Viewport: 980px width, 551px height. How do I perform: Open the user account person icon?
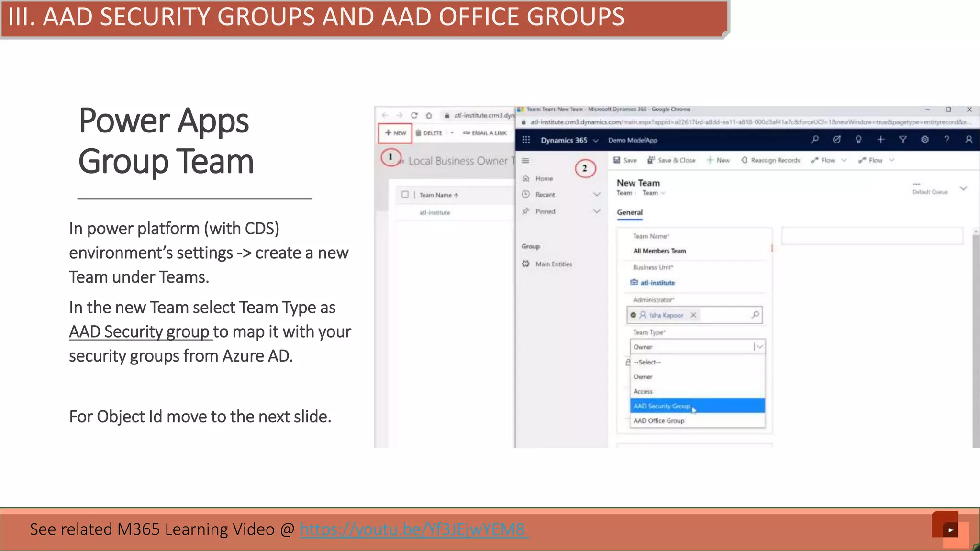coord(969,140)
